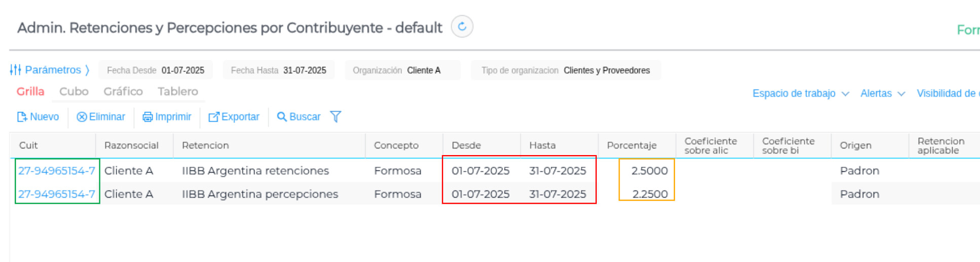Open the Tablero tab
This screenshot has width=980, height=262.
click(177, 92)
